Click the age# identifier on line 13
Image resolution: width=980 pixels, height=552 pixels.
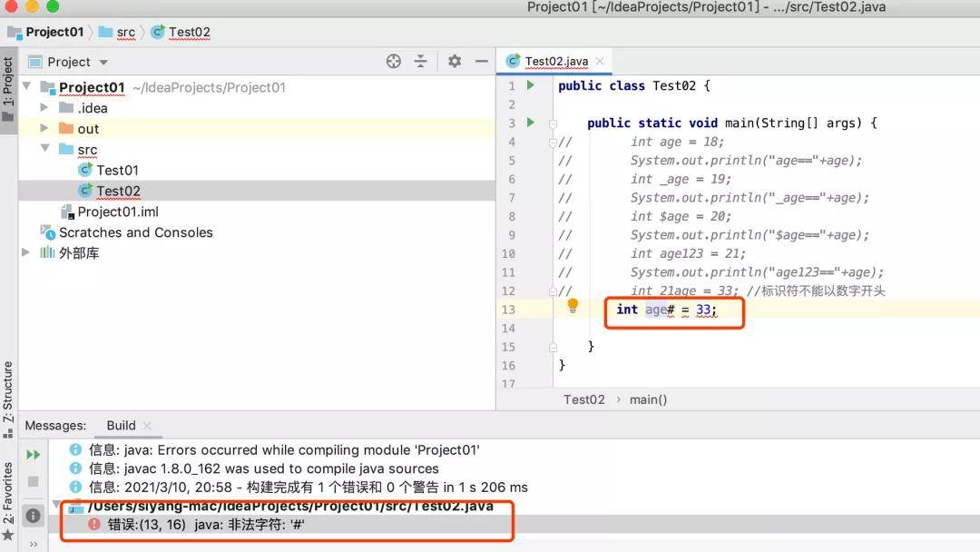[660, 310]
